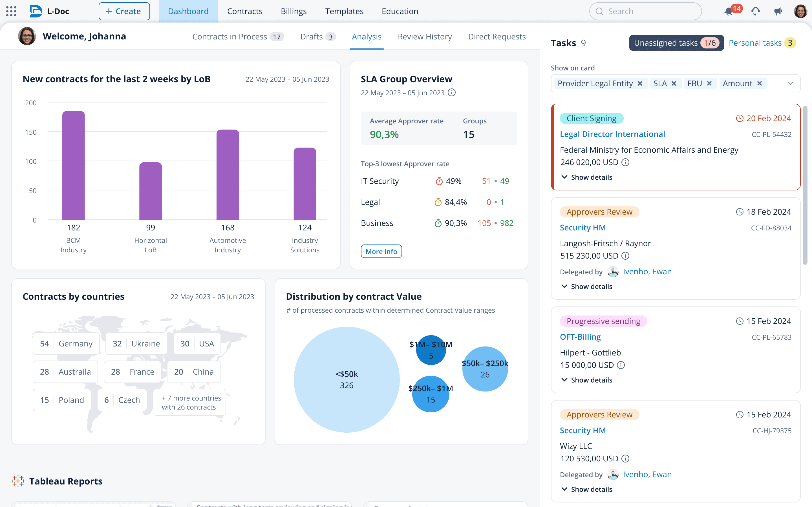Open the user avatar in top right

tap(800, 11)
